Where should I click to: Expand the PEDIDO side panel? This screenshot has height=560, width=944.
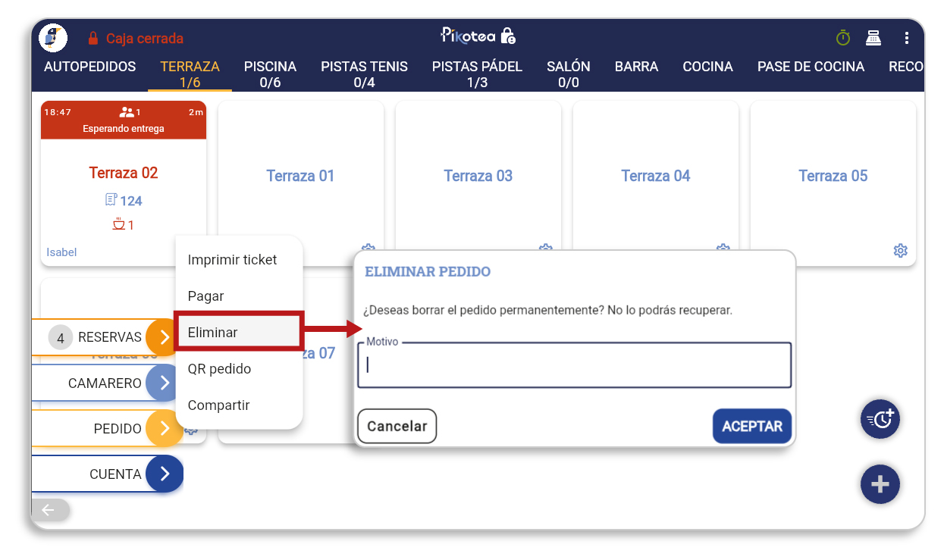coord(164,428)
